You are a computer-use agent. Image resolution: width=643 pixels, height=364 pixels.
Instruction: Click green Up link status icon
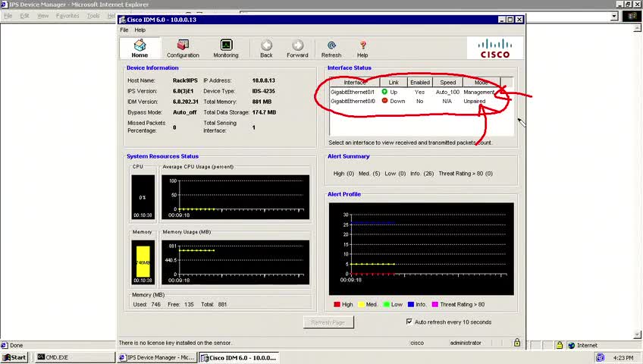(x=384, y=92)
